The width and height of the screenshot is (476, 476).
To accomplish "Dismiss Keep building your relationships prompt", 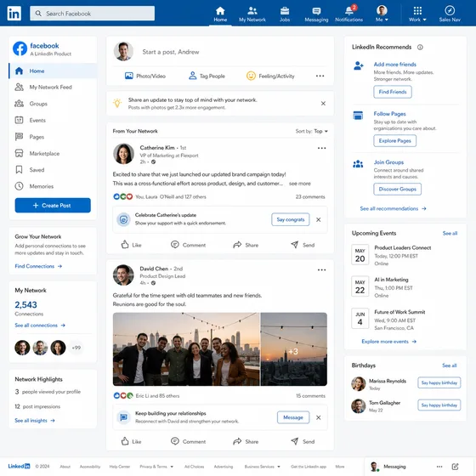I will click(319, 417).
